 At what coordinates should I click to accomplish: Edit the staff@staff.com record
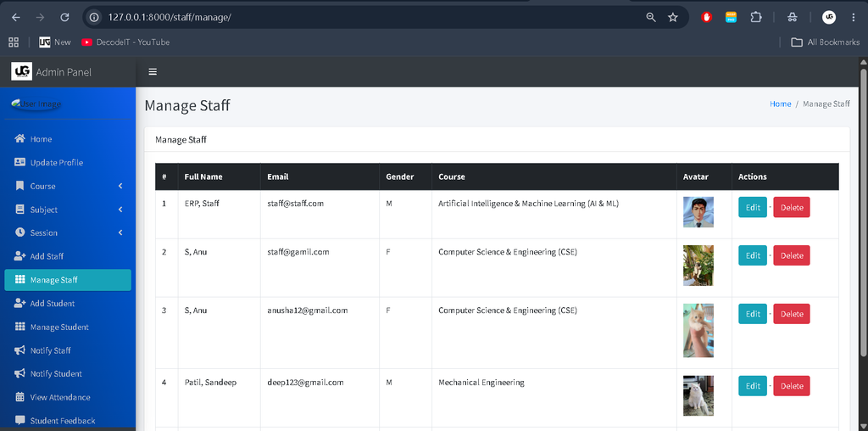(753, 207)
